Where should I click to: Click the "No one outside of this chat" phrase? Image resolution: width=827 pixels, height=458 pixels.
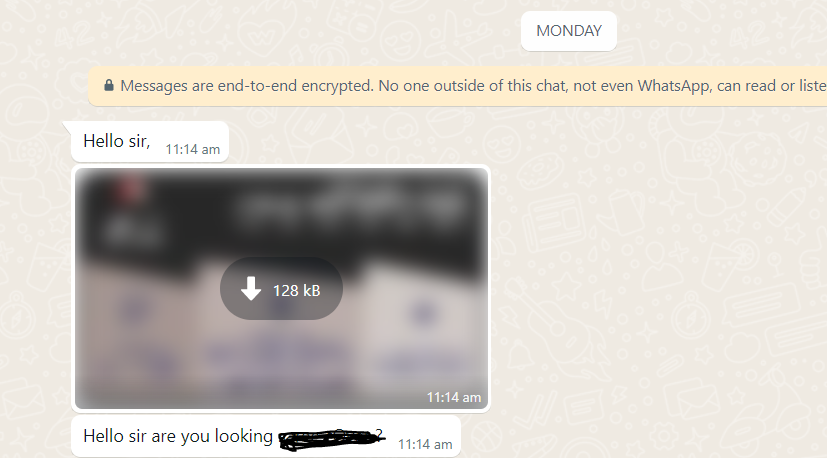[473, 85]
